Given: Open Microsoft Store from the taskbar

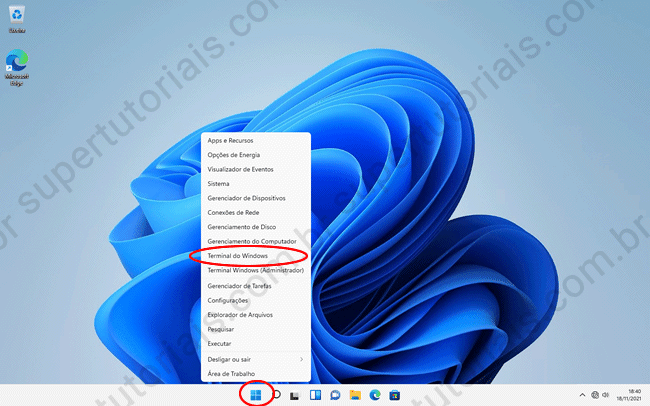Looking at the screenshot, I should coord(395,395).
